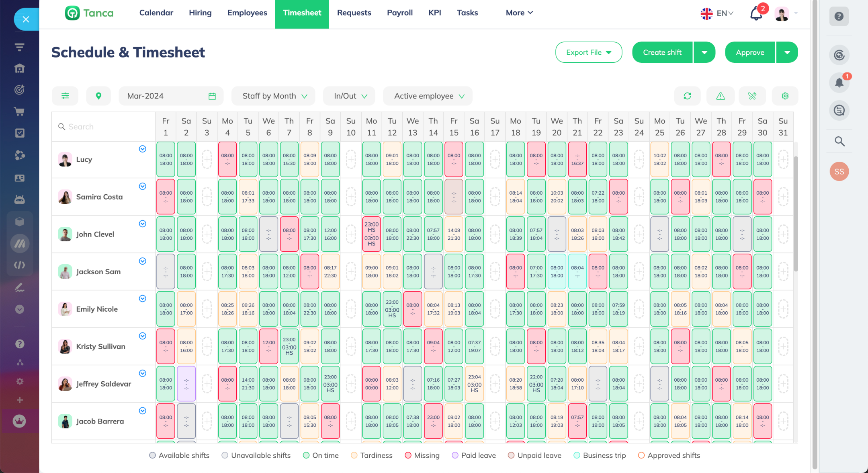Open the More menu
The width and height of the screenshot is (868, 473).
pyautogui.click(x=519, y=13)
